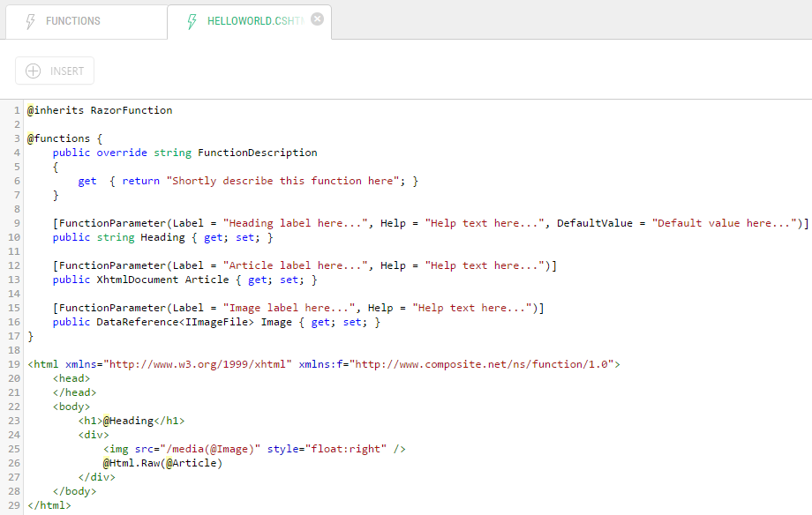The image size is (812, 515).
Task: Click the lightning icon on Functions tab
Action: (x=31, y=21)
